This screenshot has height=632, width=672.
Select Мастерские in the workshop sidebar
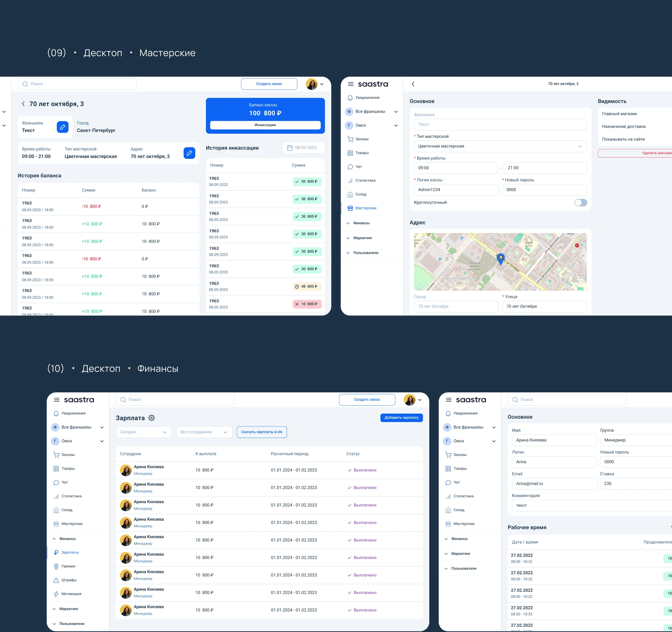tap(366, 208)
